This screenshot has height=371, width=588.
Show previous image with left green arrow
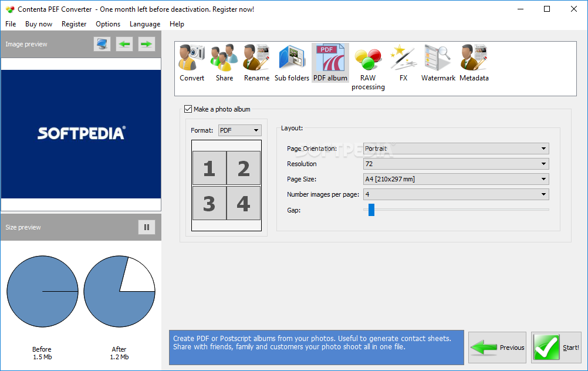coord(124,44)
